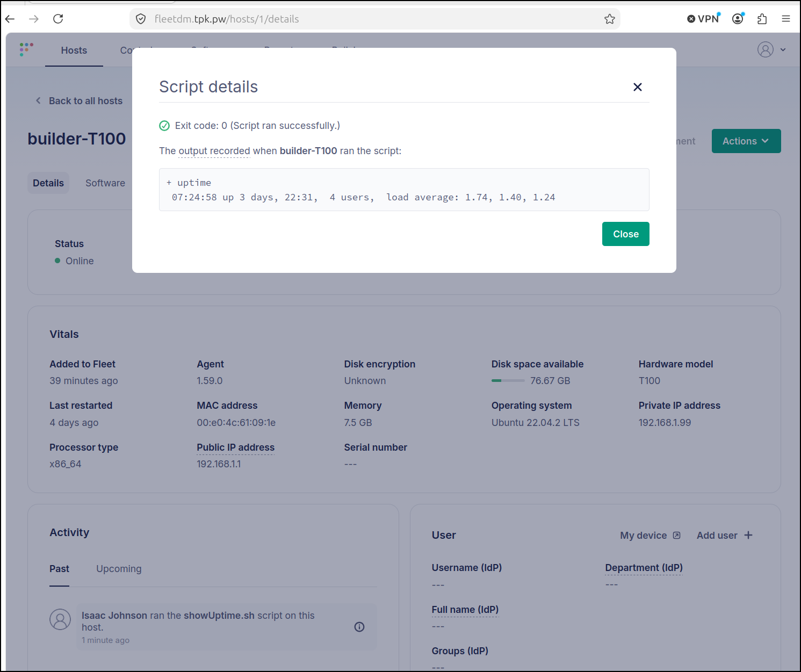The width and height of the screenshot is (801, 672).
Task: Click the Exit code: 0 message
Action: [x=257, y=126]
